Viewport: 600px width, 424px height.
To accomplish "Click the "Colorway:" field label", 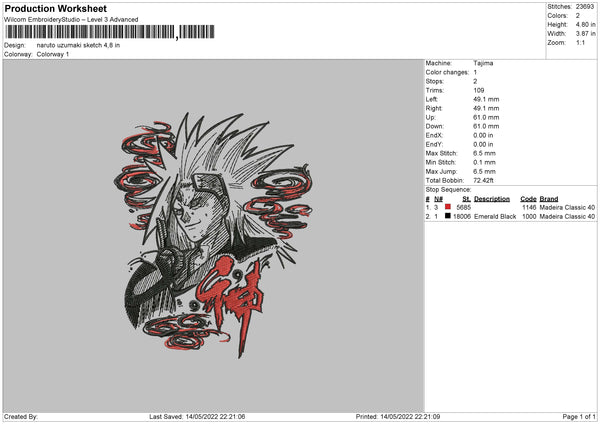I will coord(18,54).
